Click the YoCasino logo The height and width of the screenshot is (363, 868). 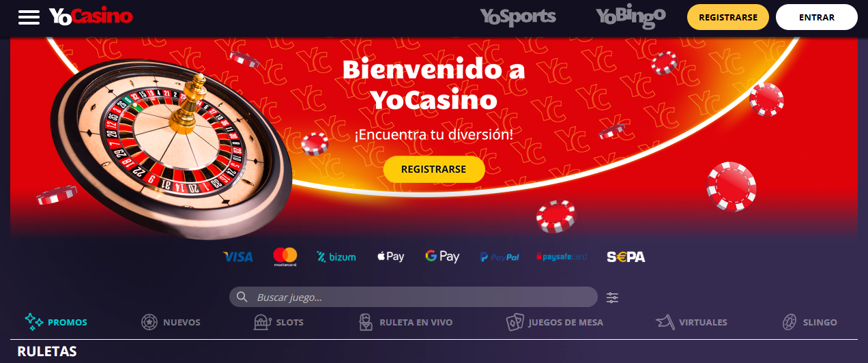[x=91, y=16]
